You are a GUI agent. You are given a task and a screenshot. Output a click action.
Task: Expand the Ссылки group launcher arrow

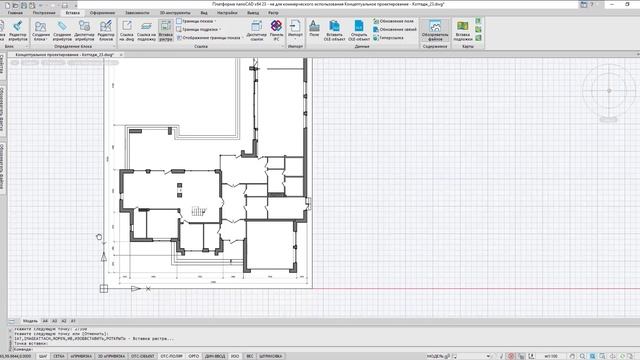tap(282, 47)
